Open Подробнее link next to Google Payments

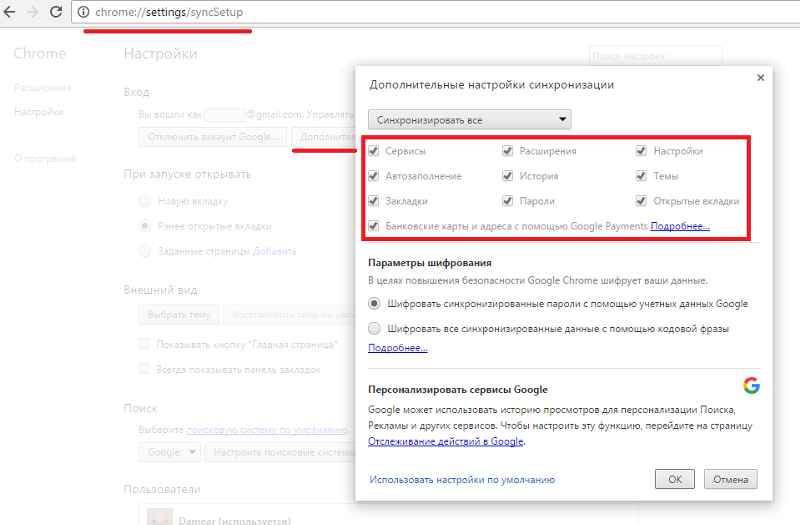[680, 226]
